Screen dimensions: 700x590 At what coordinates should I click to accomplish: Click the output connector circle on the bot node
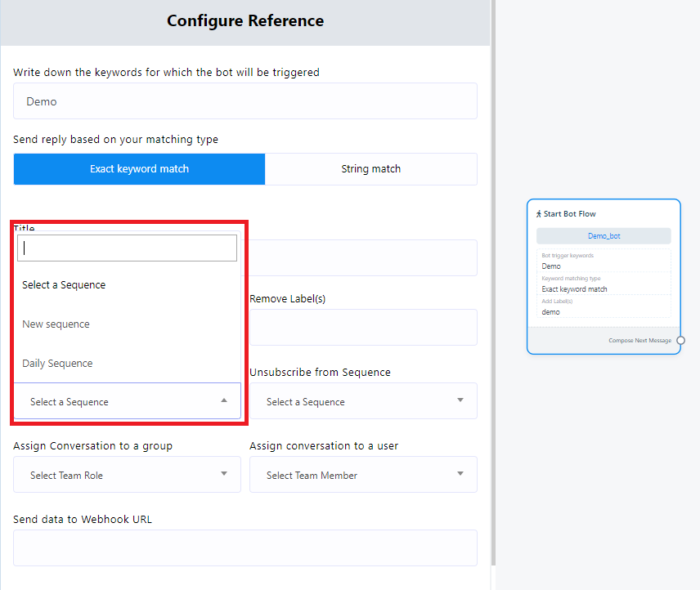point(680,340)
